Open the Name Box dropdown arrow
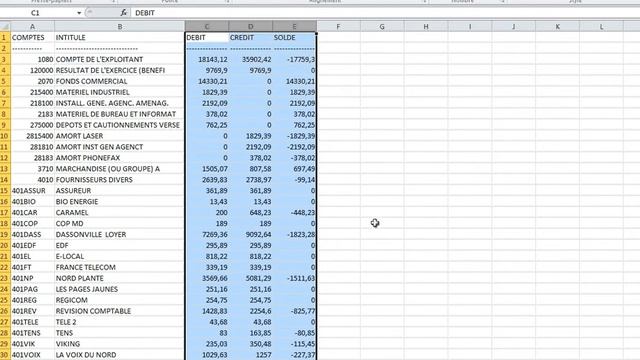 79,13
